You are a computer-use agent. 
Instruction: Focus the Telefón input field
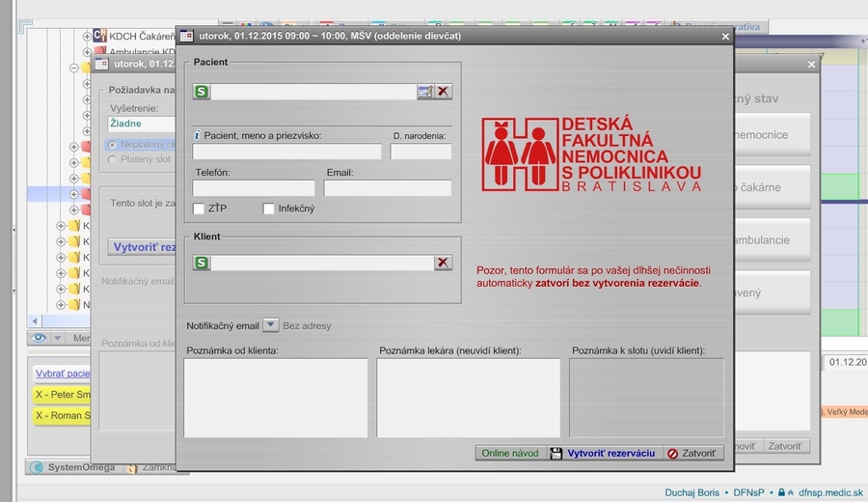254,188
